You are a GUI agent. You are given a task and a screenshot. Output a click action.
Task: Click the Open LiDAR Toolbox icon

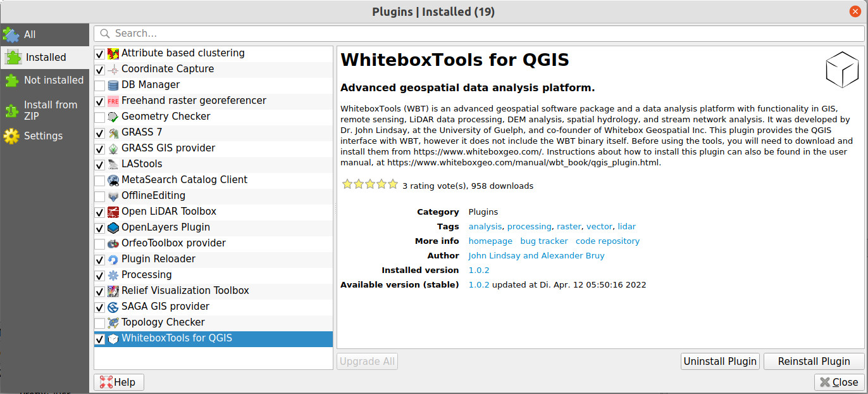pos(113,212)
